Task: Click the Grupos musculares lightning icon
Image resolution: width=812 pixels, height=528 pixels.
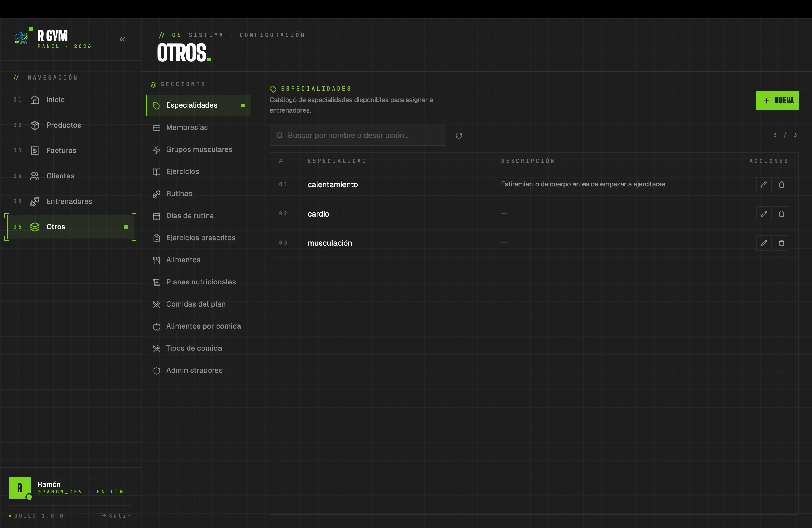Action: [x=157, y=150]
